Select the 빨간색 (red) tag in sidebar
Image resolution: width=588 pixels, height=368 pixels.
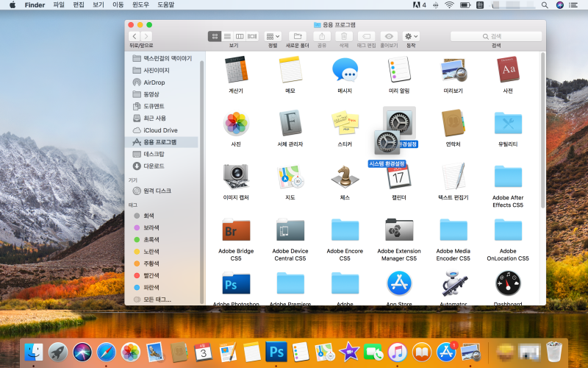(x=151, y=275)
